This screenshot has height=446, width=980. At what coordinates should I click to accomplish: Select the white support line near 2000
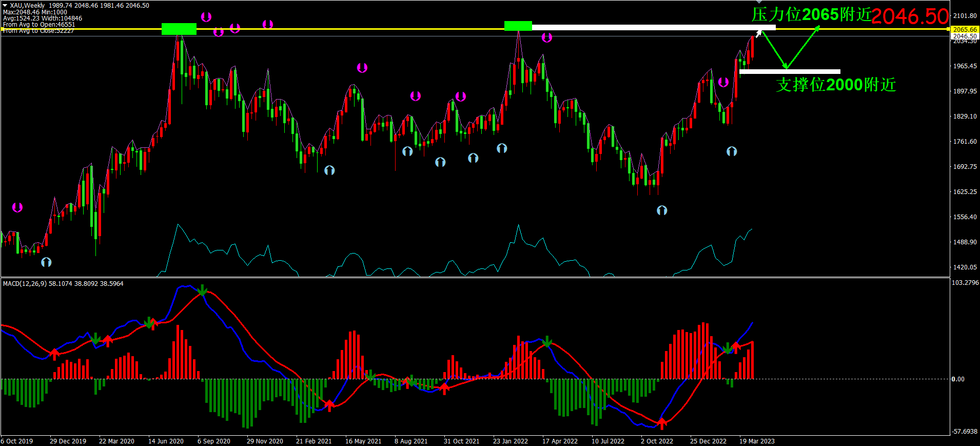pyautogui.click(x=790, y=71)
